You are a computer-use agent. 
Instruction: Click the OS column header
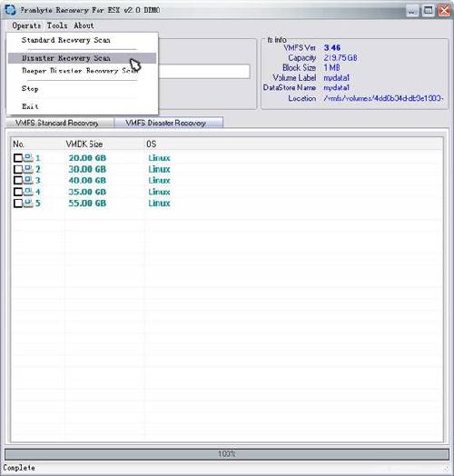point(294,144)
